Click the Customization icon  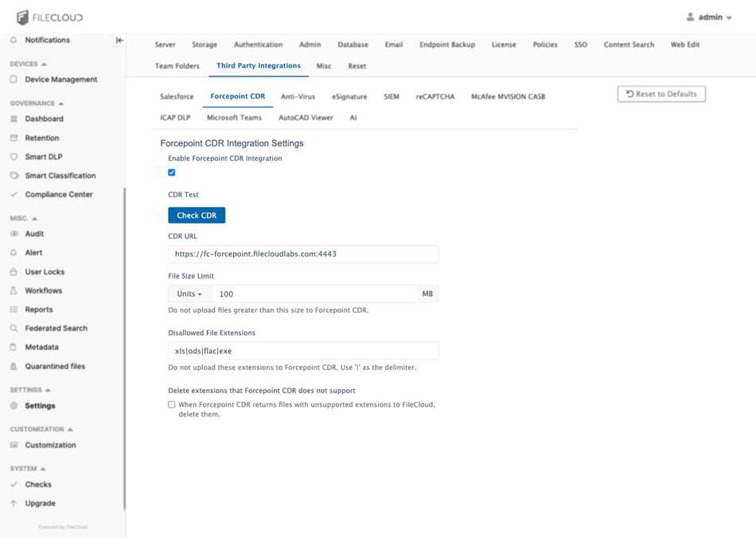pos(14,445)
